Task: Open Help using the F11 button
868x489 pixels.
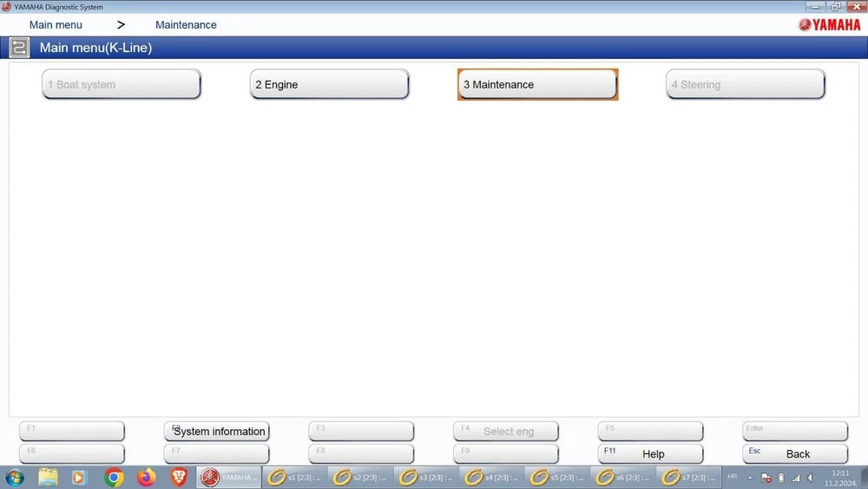Action: click(650, 453)
